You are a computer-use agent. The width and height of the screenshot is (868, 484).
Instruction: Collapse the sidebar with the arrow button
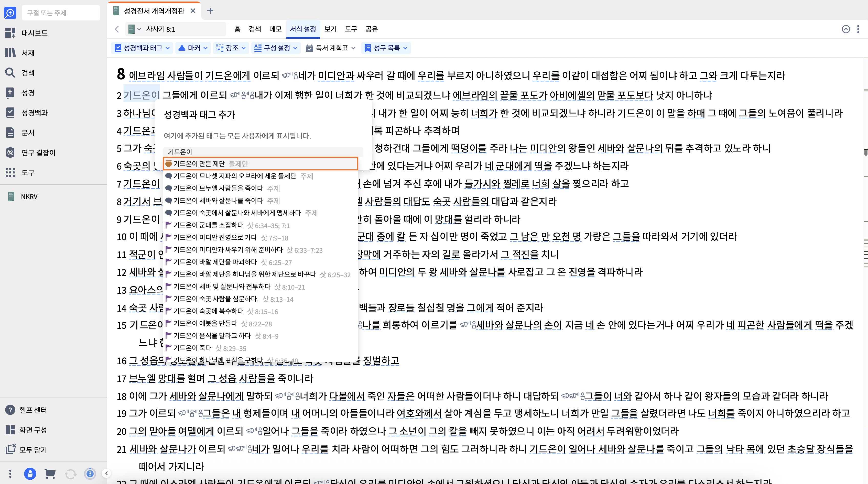click(x=106, y=473)
